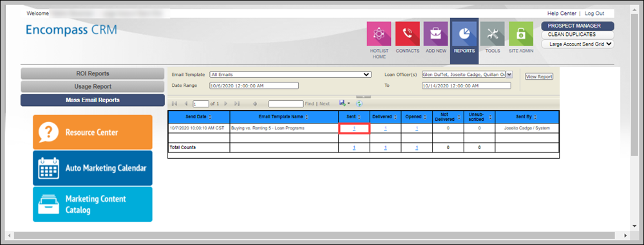Open ROI Reports section
The height and width of the screenshot is (245, 644).
point(93,73)
